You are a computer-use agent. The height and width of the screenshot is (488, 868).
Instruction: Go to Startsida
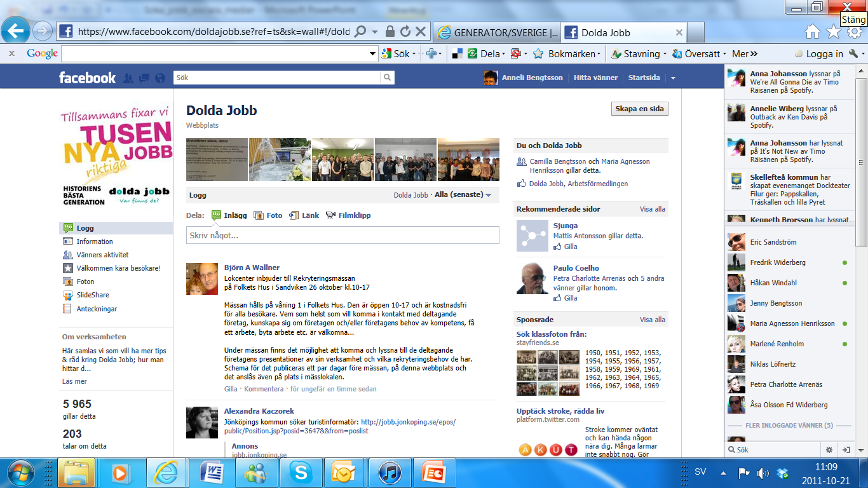point(644,78)
